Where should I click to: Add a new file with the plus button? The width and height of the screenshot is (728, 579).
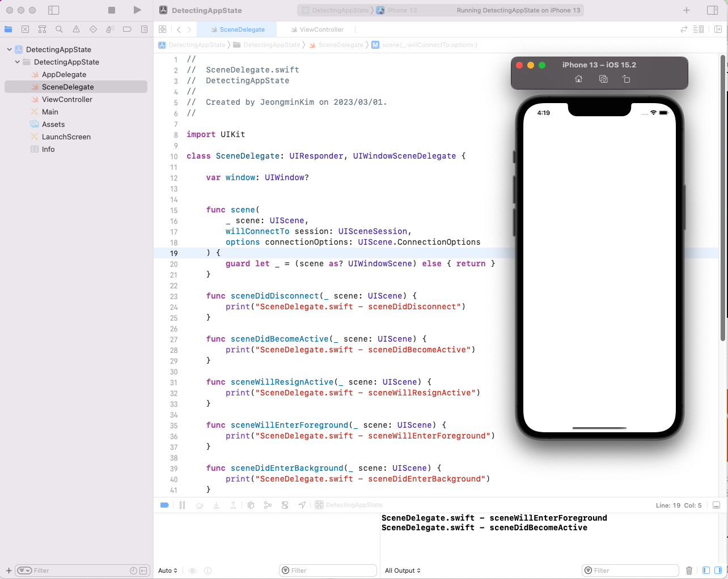[x=9, y=571]
